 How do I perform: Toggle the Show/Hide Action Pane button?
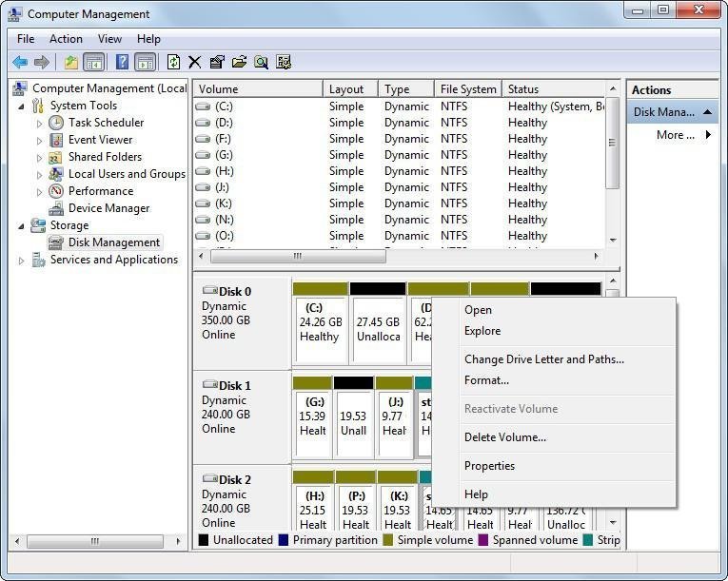(x=145, y=63)
